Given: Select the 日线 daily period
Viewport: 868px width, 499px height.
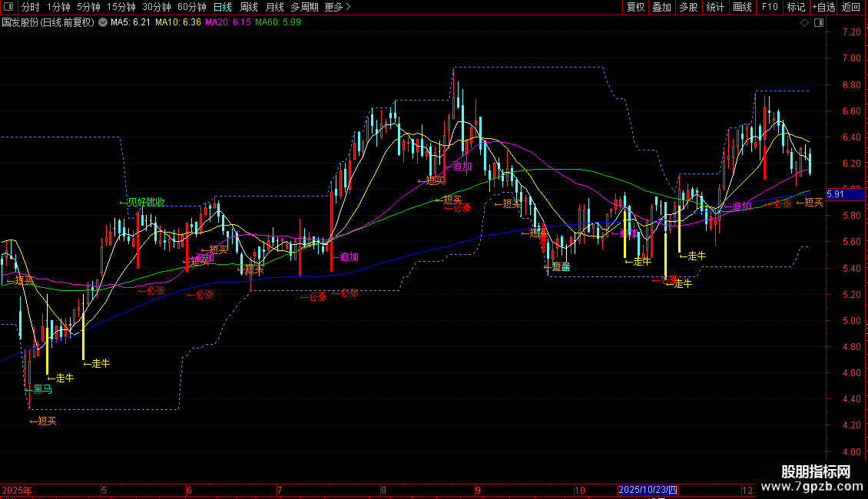Looking at the screenshot, I should coord(223,7).
